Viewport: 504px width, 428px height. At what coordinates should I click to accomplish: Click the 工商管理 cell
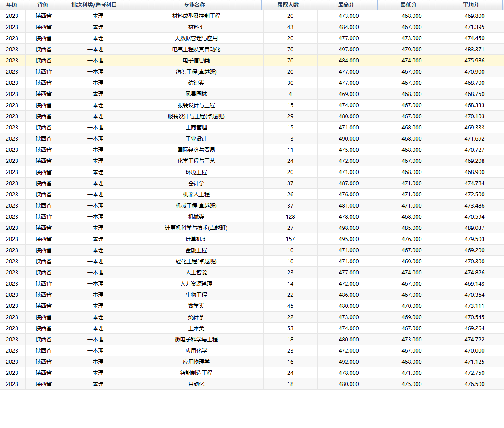(x=196, y=127)
